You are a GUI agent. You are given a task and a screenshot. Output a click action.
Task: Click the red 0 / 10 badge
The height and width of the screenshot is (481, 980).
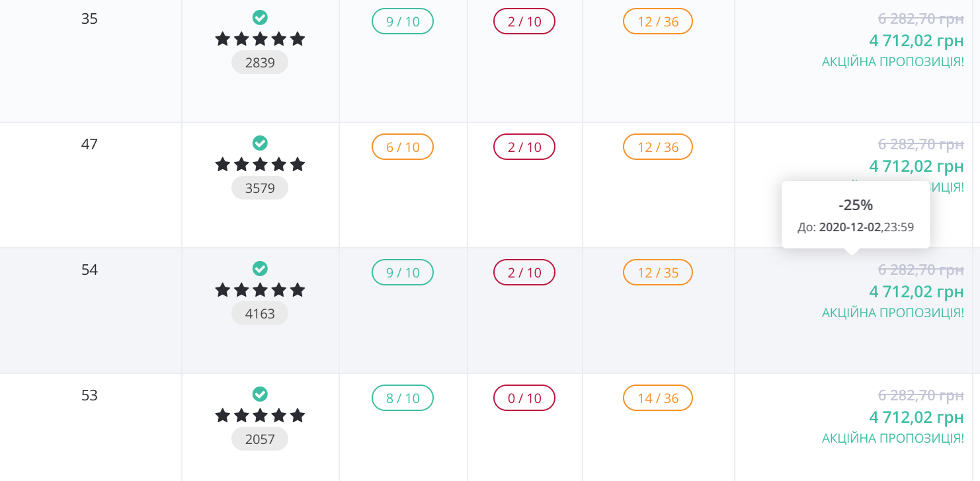(524, 398)
